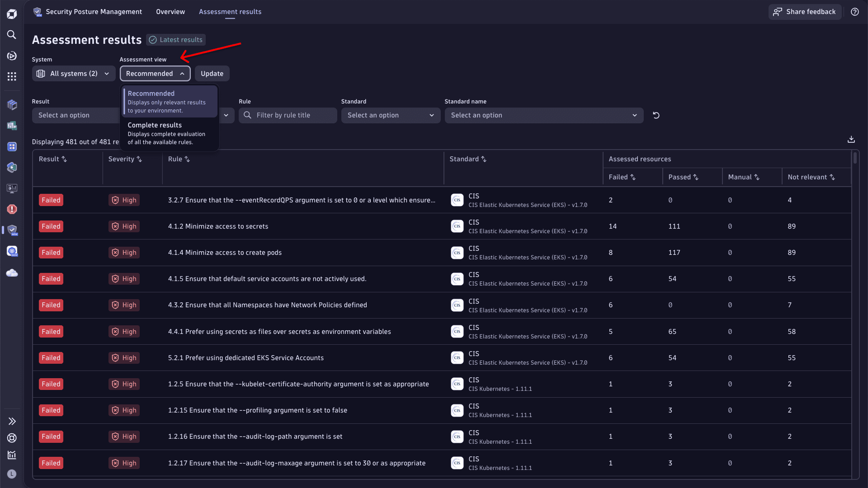Switch to the Overview tab

pyautogui.click(x=170, y=12)
